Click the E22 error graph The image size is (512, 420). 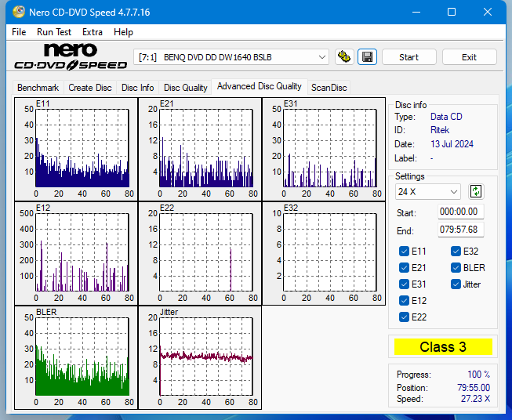200,254
